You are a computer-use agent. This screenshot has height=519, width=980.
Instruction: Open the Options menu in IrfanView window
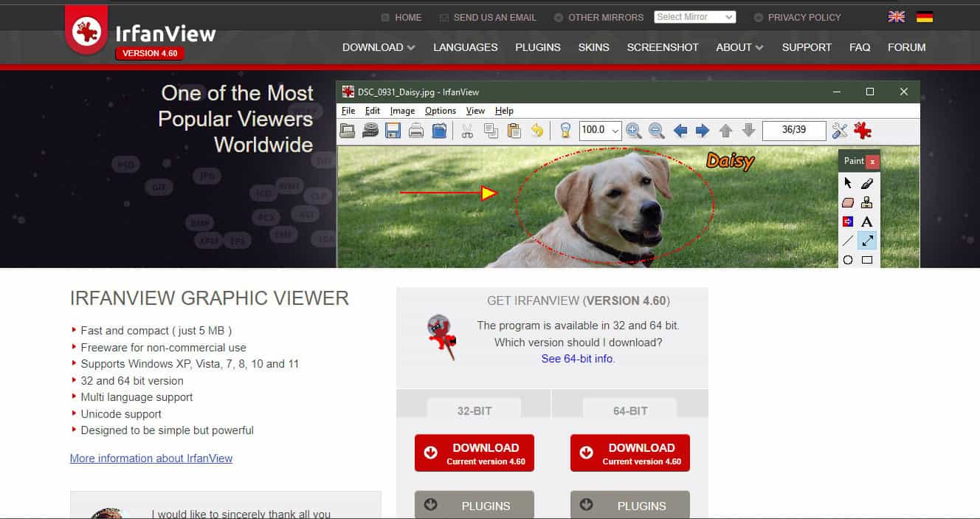point(441,111)
